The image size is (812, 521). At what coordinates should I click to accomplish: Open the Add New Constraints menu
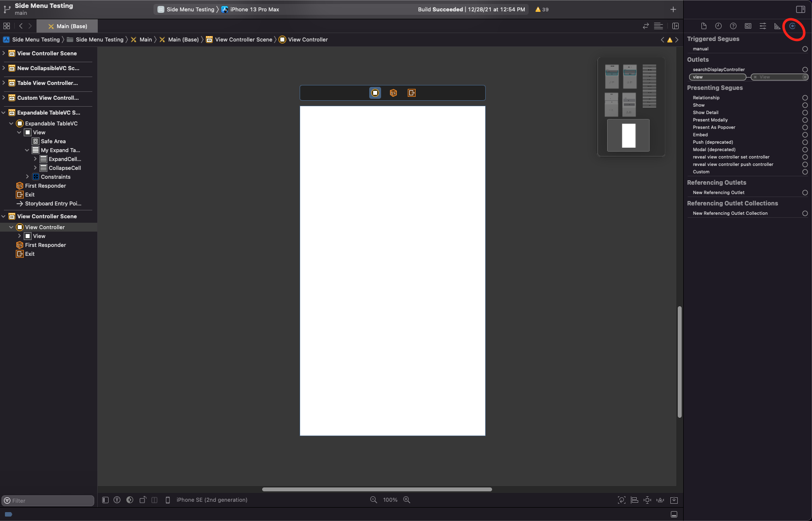[648, 500]
